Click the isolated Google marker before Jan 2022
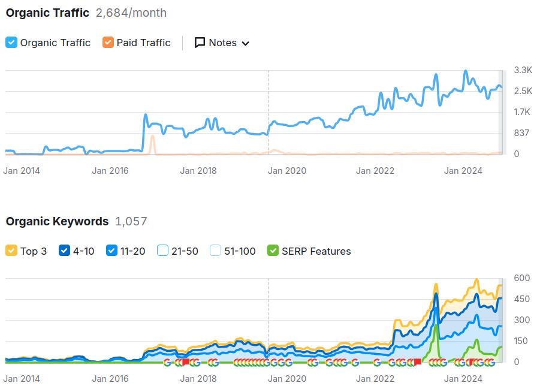Viewport: 540px width, 392px height. coord(376,363)
